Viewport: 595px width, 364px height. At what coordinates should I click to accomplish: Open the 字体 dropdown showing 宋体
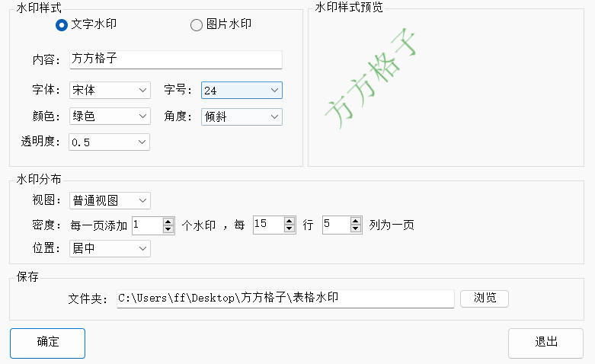click(x=109, y=91)
